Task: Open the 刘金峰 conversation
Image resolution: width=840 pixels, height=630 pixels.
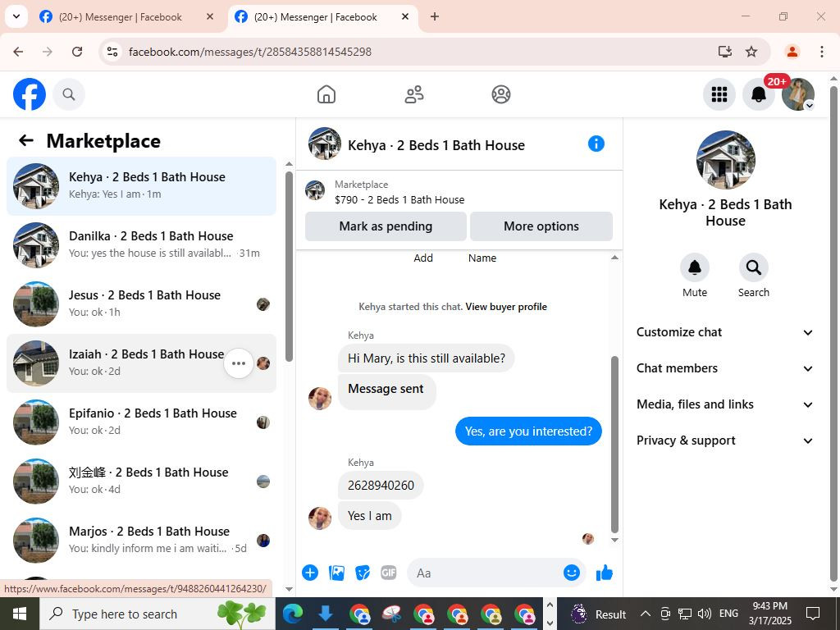Action: 141,481
